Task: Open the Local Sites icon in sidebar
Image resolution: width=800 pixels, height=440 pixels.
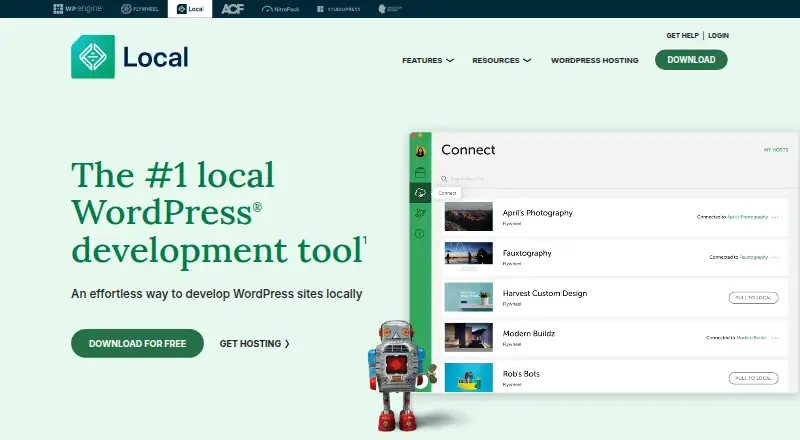Action: click(x=420, y=173)
